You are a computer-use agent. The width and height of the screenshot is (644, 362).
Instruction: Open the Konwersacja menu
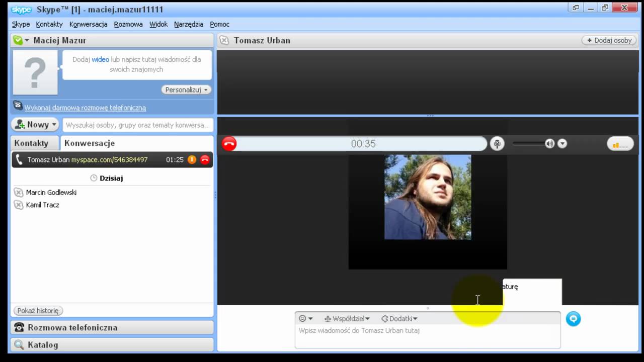[88, 24]
